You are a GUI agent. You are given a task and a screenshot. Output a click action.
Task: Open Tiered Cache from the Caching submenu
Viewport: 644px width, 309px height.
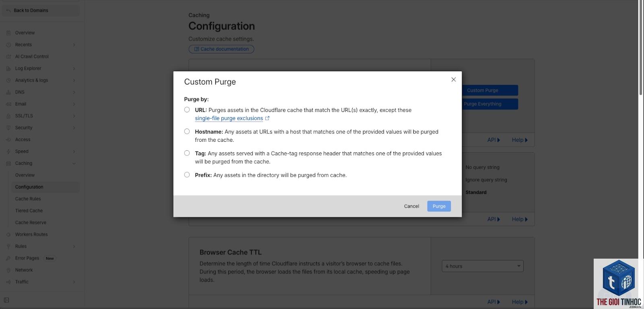tap(29, 211)
